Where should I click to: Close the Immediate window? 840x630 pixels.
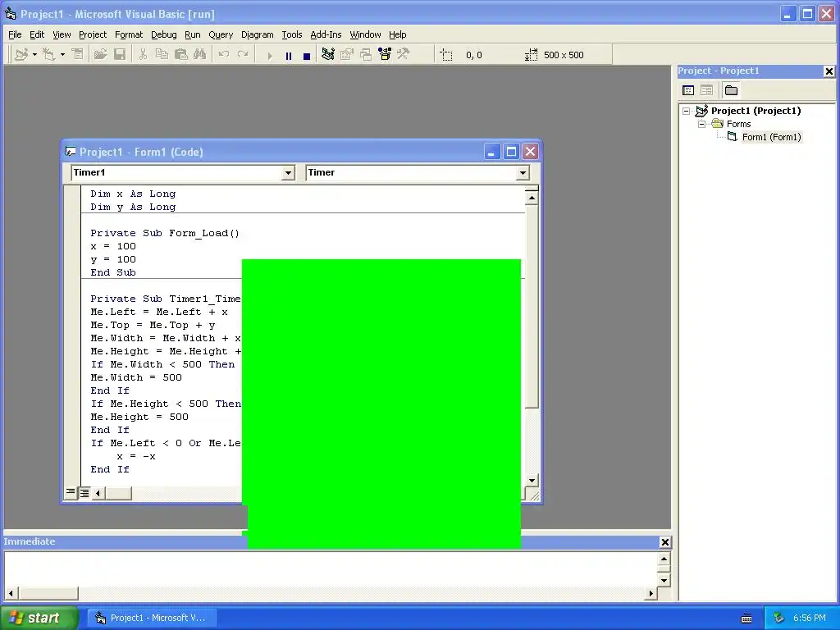[x=664, y=542]
